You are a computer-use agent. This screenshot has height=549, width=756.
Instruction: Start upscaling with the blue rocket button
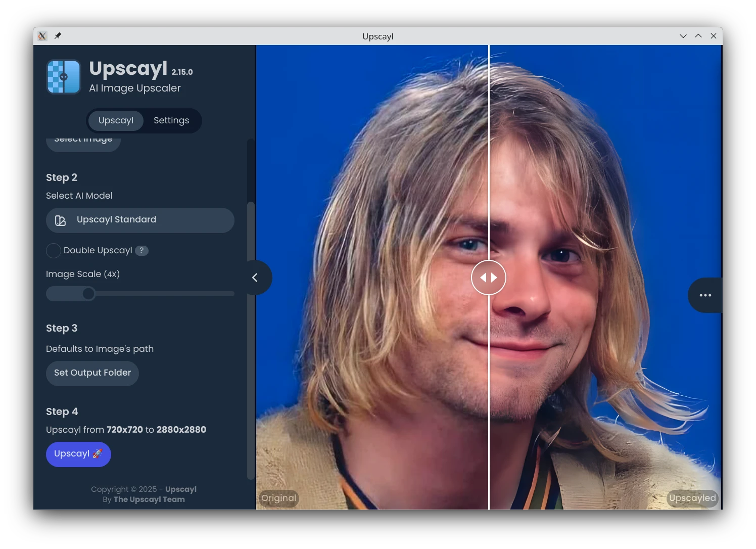(78, 454)
